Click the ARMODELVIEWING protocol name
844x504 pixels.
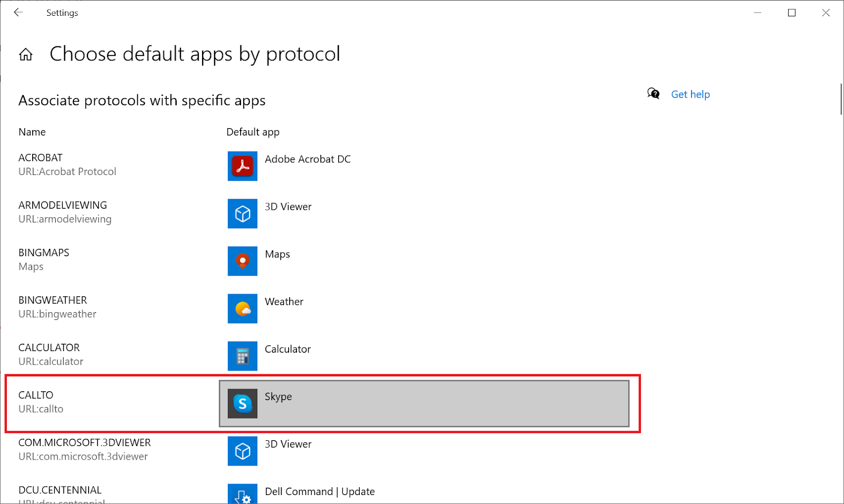click(x=63, y=205)
